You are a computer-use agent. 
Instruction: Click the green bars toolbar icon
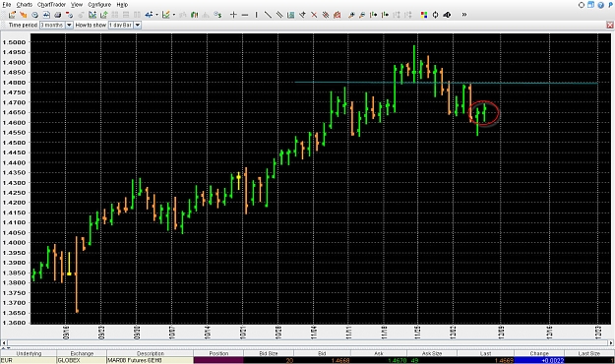coord(194,15)
